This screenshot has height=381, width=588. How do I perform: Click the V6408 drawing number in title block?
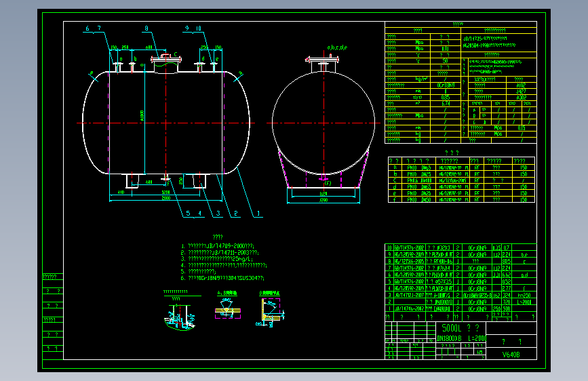tap(511, 355)
